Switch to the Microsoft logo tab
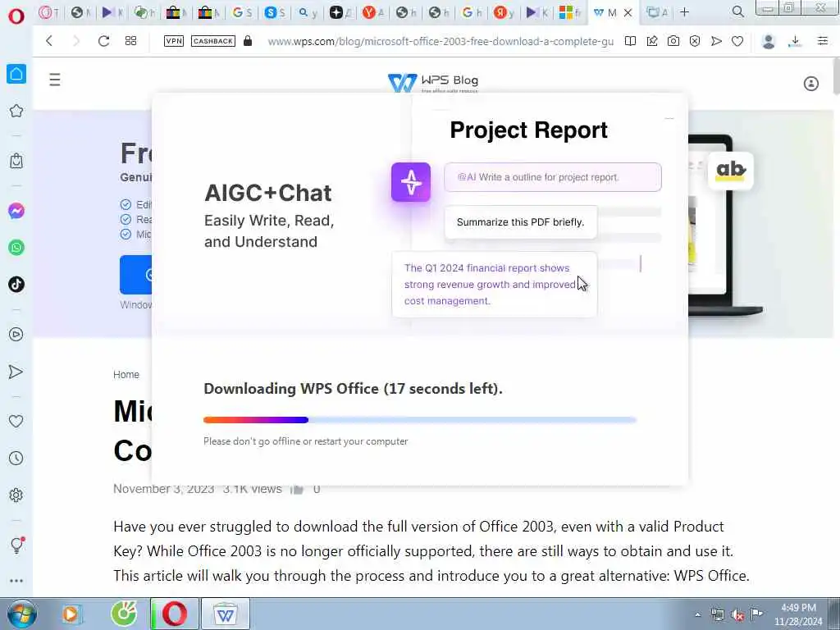The width and height of the screenshot is (840, 630). pyautogui.click(x=569, y=12)
